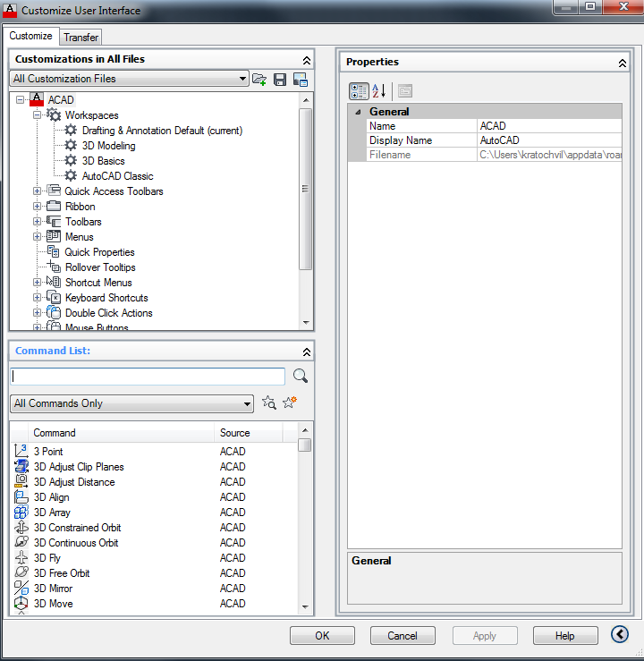
Task: Select Drafting & Annotation Default workspace
Action: (x=162, y=131)
